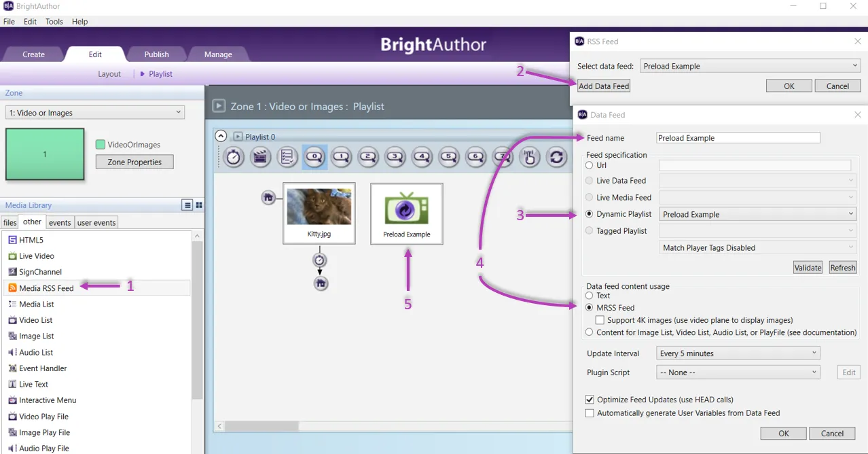This screenshot has width=868, height=454.
Task: Click the circular arrows sync icon in toolbar
Action: pyautogui.click(x=556, y=157)
